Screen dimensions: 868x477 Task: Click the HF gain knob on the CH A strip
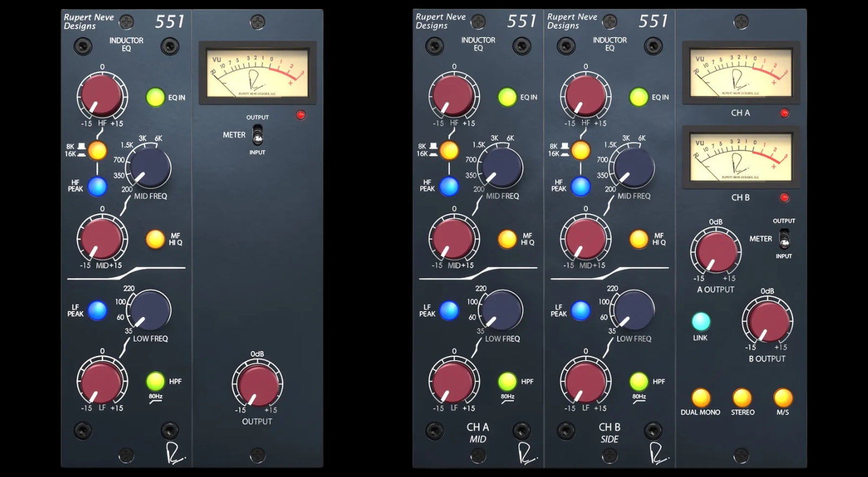pos(454,95)
